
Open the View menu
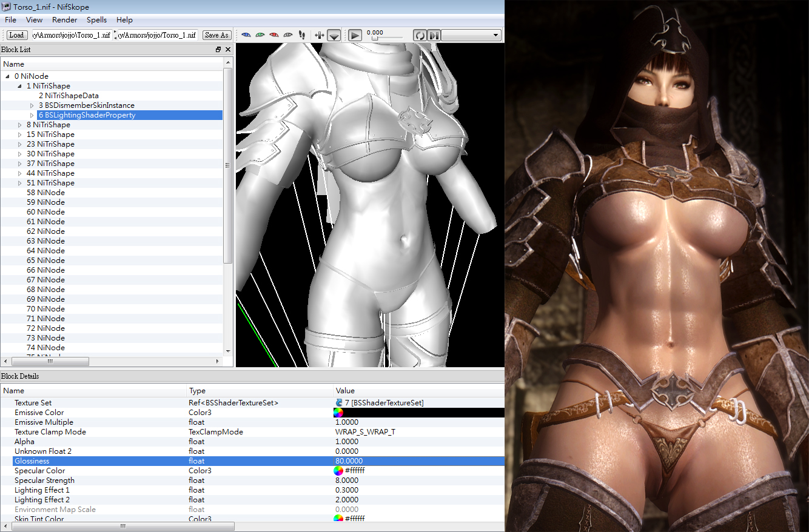[34, 20]
